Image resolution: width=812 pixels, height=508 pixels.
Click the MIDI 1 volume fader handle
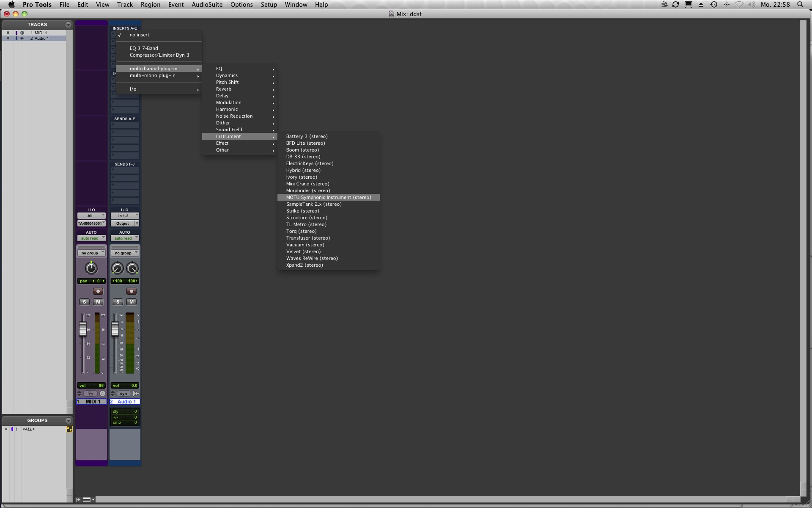coord(83,329)
